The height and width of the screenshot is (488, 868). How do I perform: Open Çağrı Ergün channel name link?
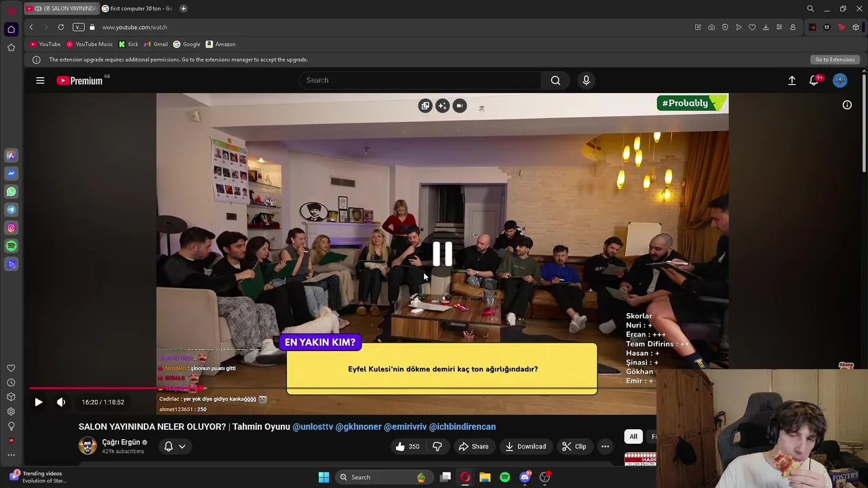tap(121, 442)
